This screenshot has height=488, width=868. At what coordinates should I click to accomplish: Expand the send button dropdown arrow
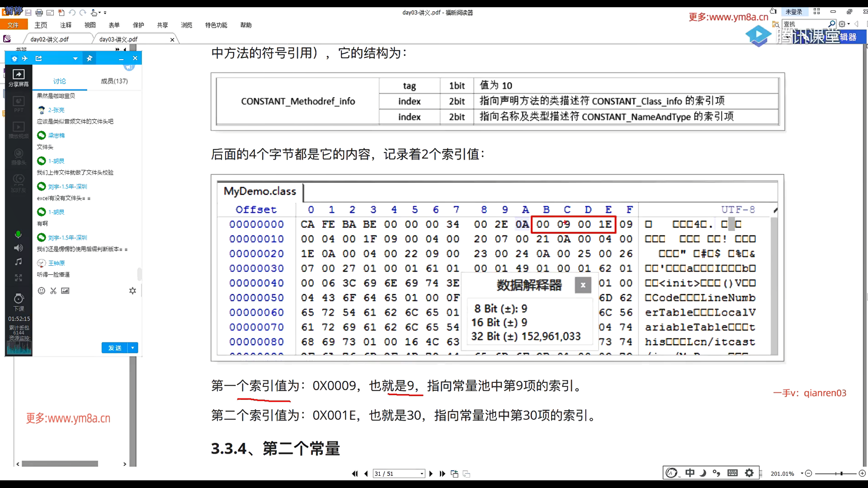(133, 348)
